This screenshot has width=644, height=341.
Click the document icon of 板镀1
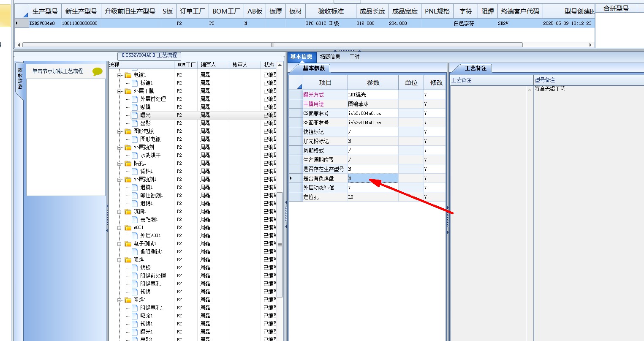click(x=135, y=83)
